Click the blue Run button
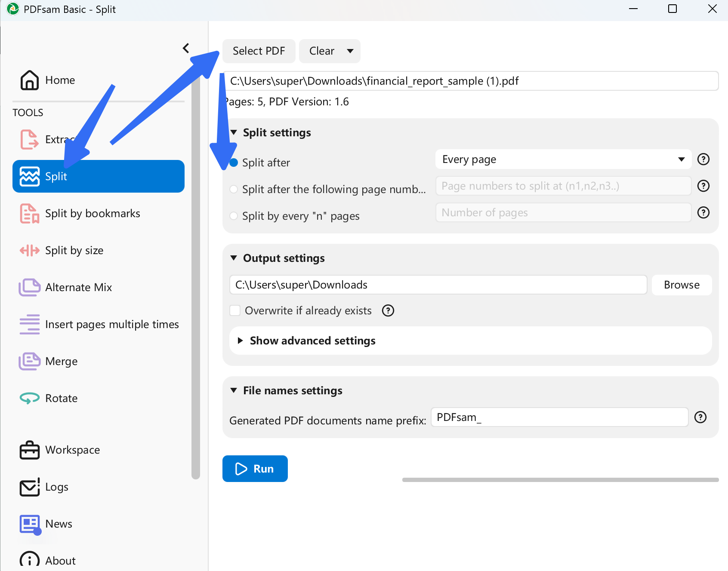Screen dimensions: 728x571 255,469
